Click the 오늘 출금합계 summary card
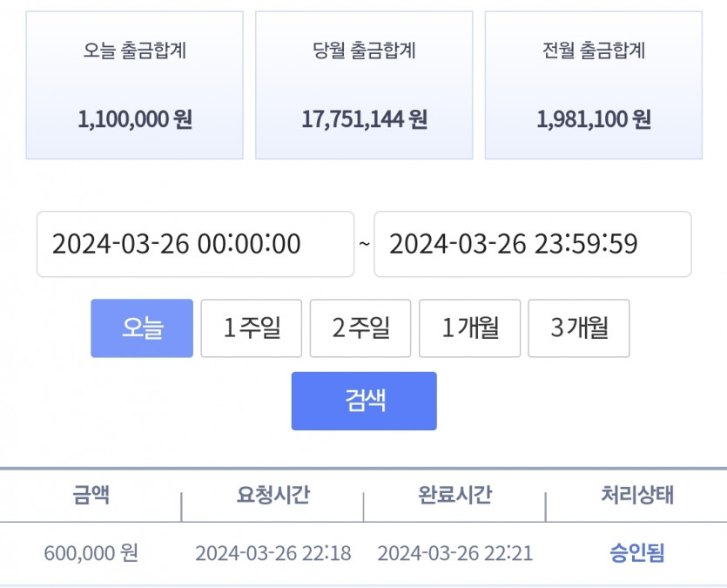 (134, 85)
